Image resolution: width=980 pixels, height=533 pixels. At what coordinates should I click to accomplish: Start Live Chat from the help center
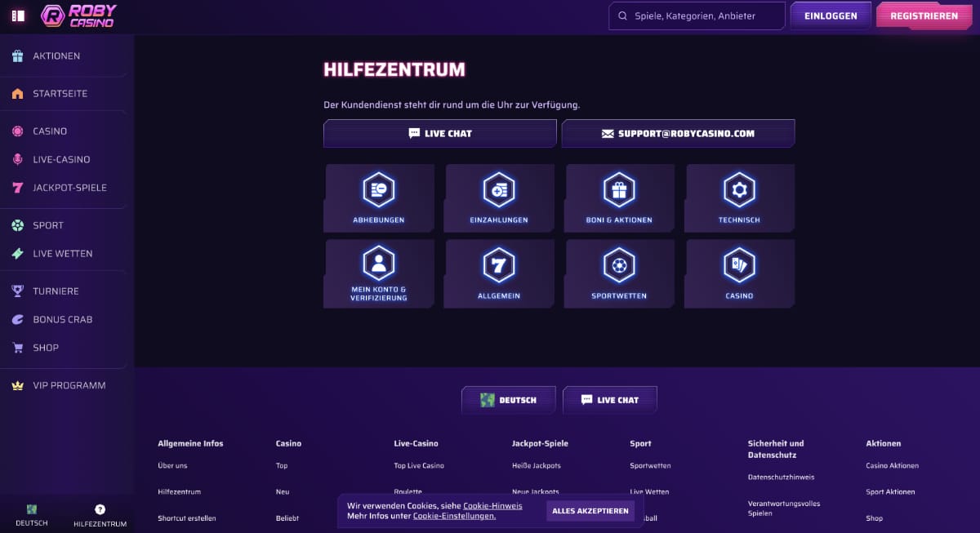[440, 133]
